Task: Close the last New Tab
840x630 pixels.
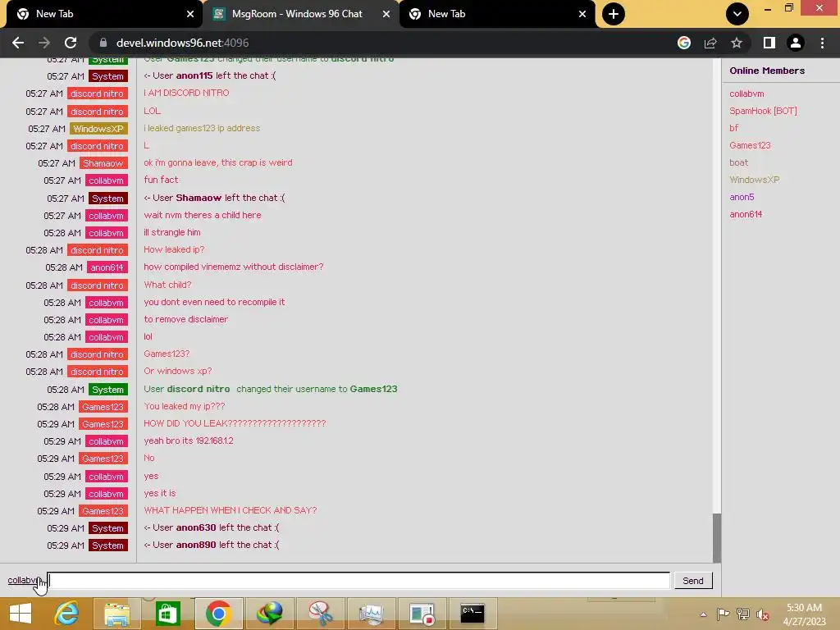Action: coord(582,14)
